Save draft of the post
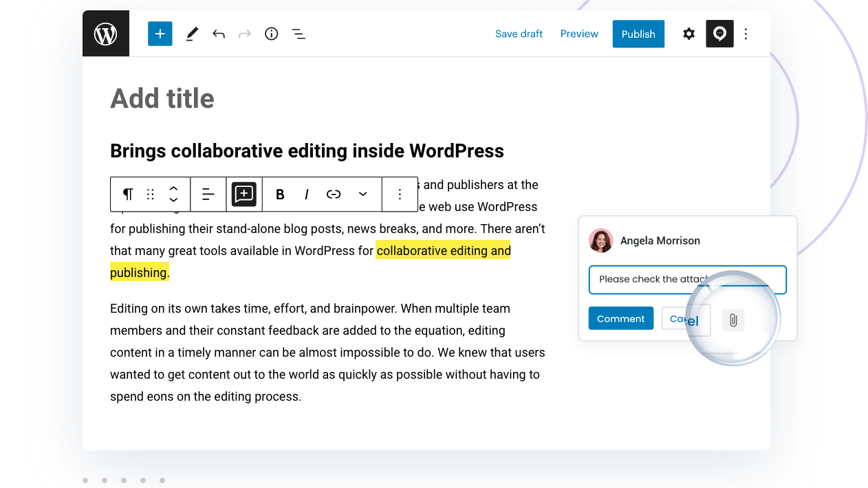868x488 pixels. (x=519, y=34)
